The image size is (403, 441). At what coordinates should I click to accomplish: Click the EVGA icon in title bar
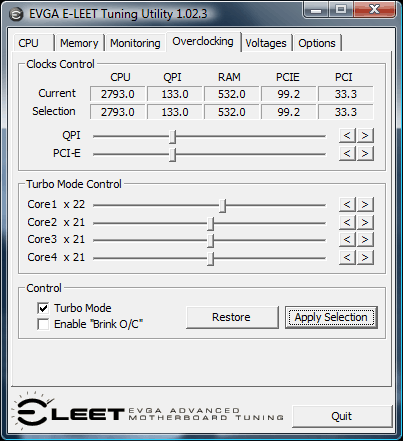point(16,14)
